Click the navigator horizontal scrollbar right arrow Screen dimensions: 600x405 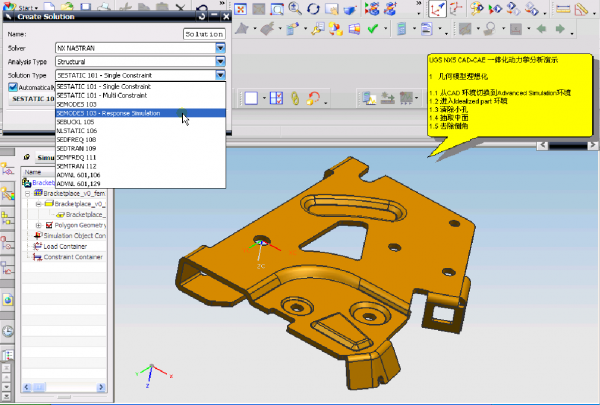pyautogui.click(x=101, y=387)
